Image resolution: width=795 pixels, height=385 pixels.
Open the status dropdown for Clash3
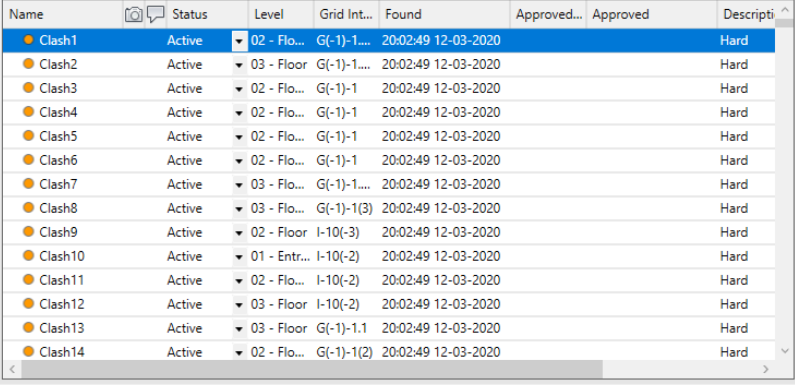(x=239, y=89)
